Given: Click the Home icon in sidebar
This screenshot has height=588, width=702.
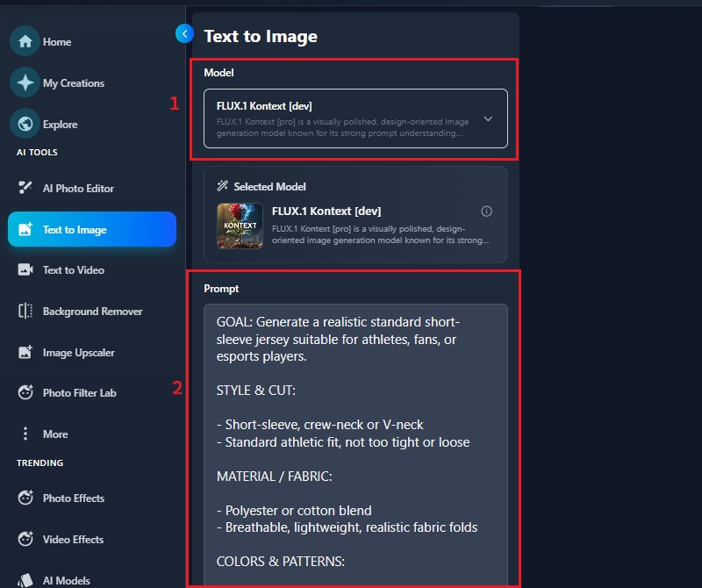Looking at the screenshot, I should tap(25, 41).
